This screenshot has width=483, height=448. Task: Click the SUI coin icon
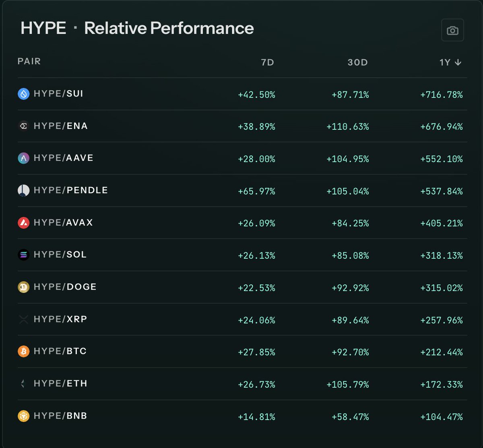[24, 94]
